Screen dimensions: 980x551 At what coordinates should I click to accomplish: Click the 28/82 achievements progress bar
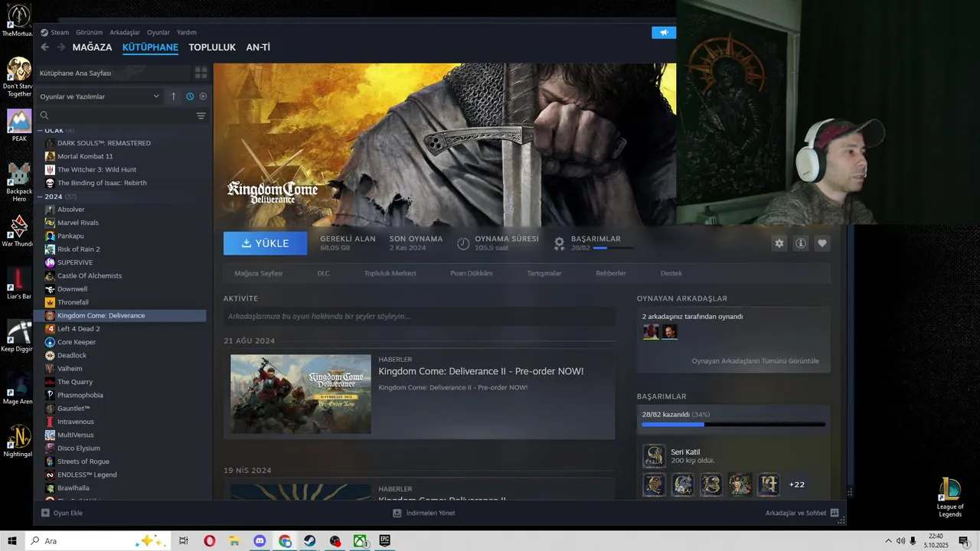click(x=733, y=424)
